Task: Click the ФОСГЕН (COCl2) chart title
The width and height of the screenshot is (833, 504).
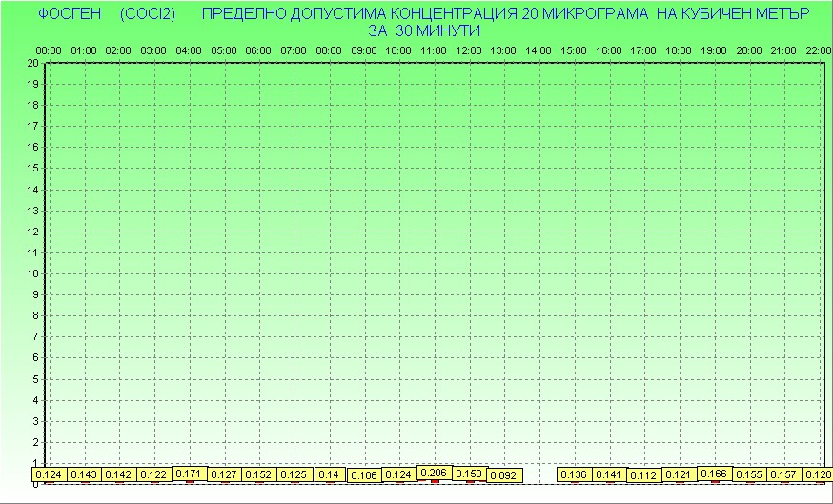Action: click(x=106, y=15)
